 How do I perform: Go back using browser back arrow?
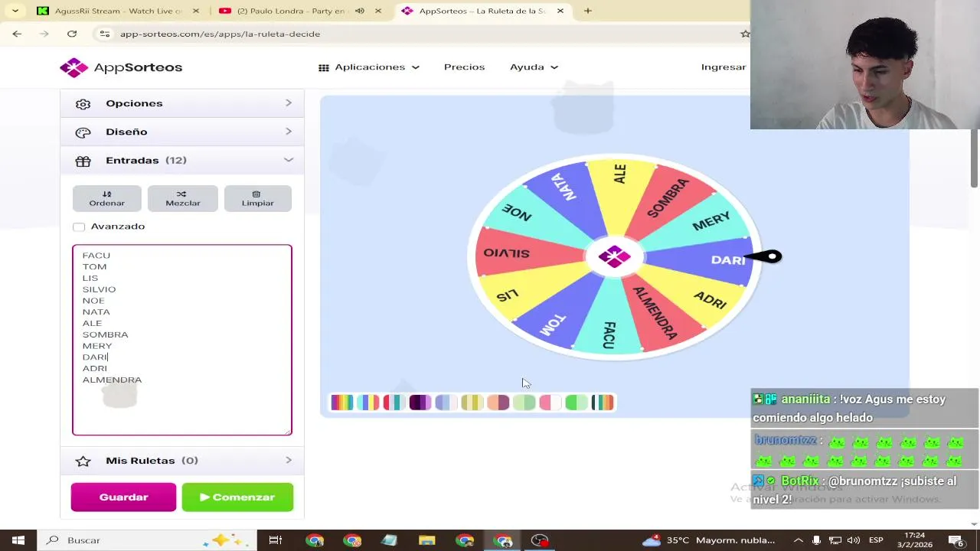click(x=17, y=34)
